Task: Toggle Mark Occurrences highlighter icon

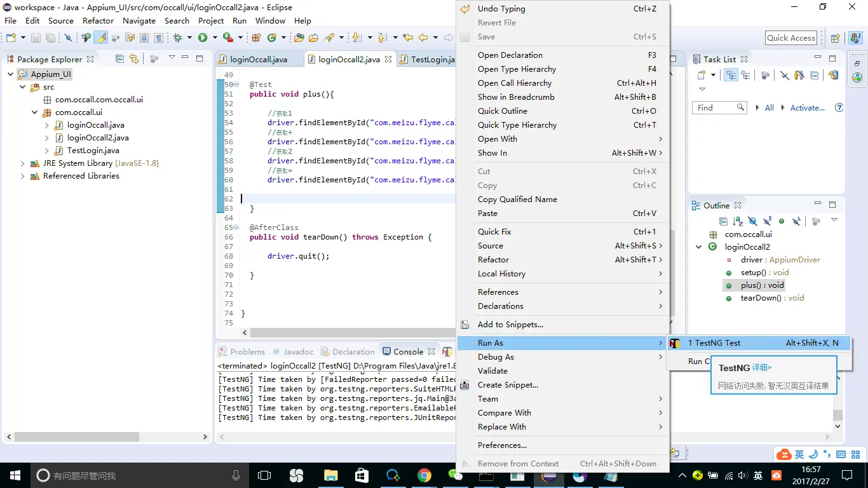Action: click(101, 38)
